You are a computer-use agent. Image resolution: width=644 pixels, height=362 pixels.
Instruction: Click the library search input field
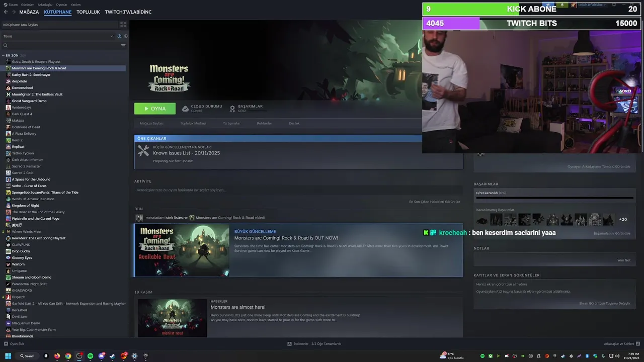point(63,46)
